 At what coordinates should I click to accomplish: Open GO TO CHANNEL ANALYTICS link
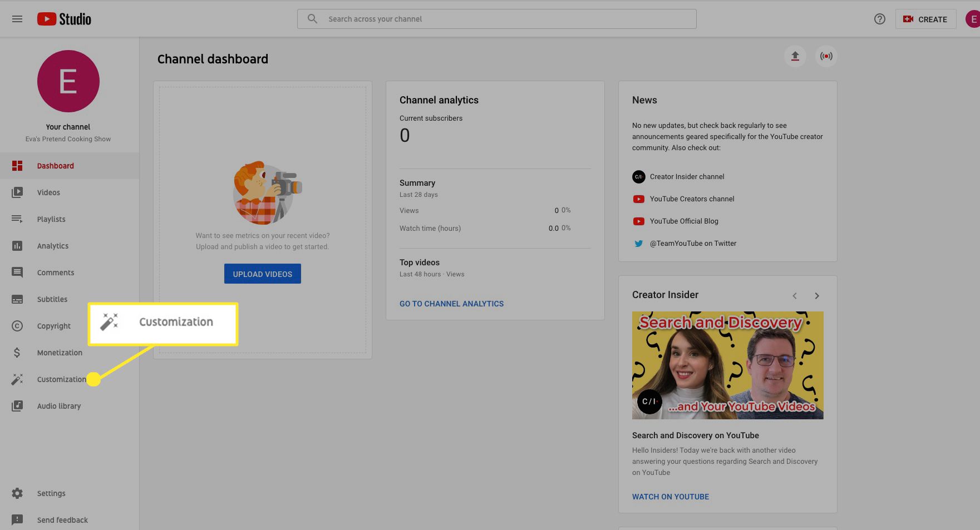click(x=451, y=304)
